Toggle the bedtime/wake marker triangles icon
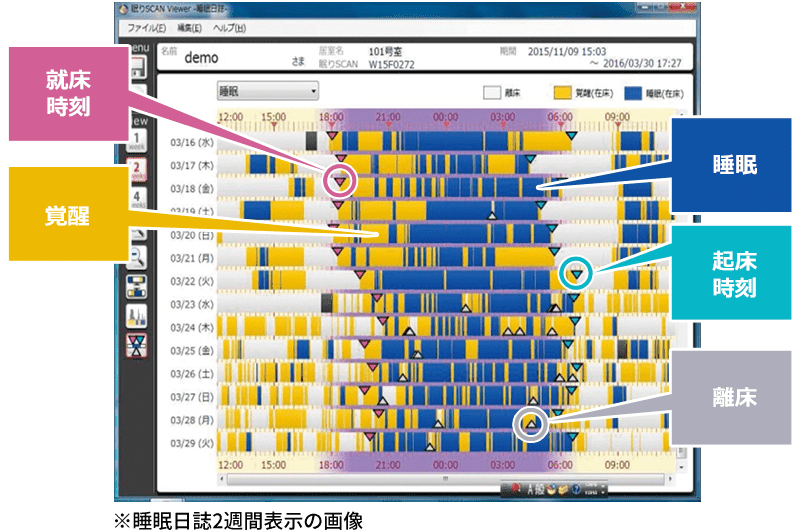800x532 pixels. coord(137,345)
